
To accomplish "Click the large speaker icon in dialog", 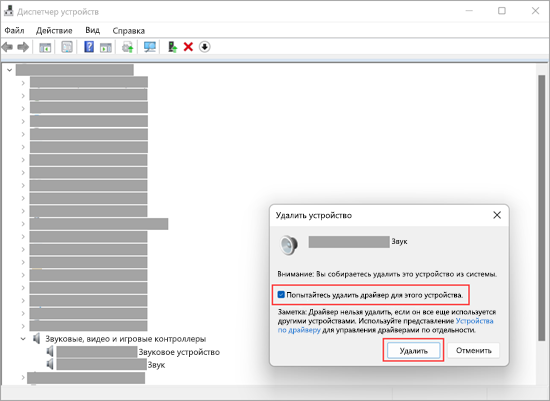I will click(x=289, y=245).
